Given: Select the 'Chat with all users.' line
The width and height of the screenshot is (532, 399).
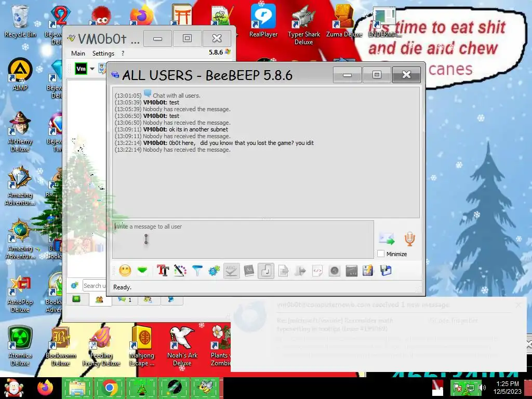Looking at the screenshot, I should click(177, 96).
